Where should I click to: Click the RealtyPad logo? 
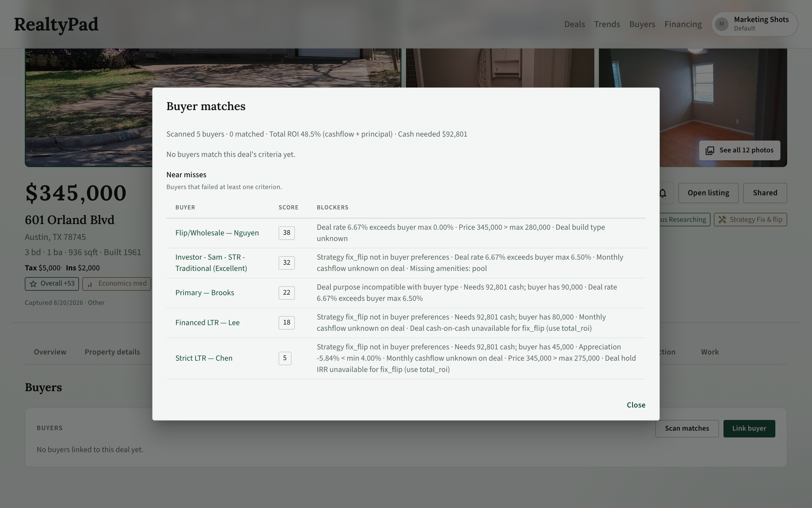[56, 25]
